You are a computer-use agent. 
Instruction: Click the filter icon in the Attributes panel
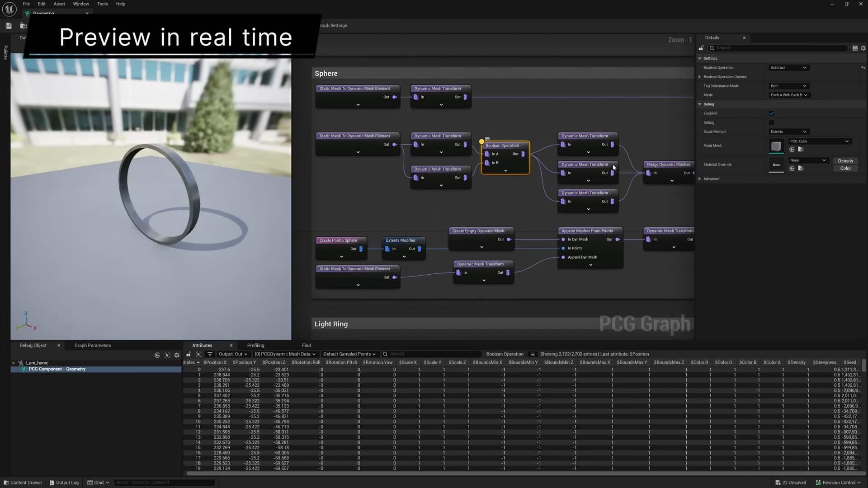[209, 354]
